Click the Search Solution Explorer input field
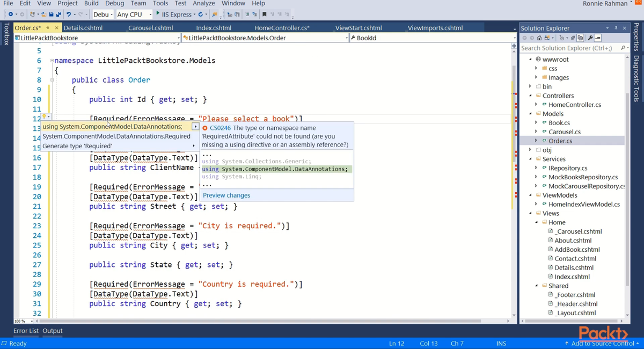Image resolution: width=644 pixels, height=349 pixels. (x=569, y=48)
